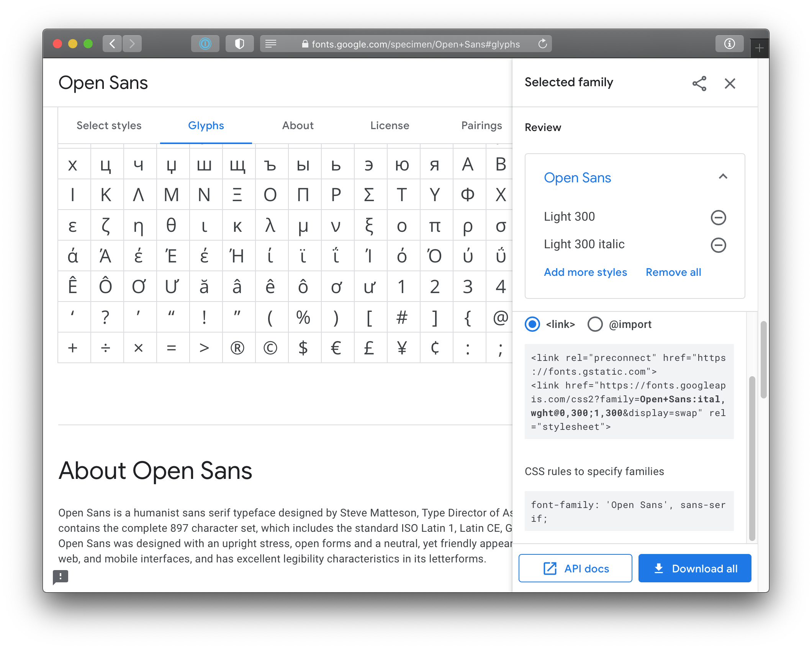Open API docs
Viewport: 812px width, 649px height.
[575, 568]
